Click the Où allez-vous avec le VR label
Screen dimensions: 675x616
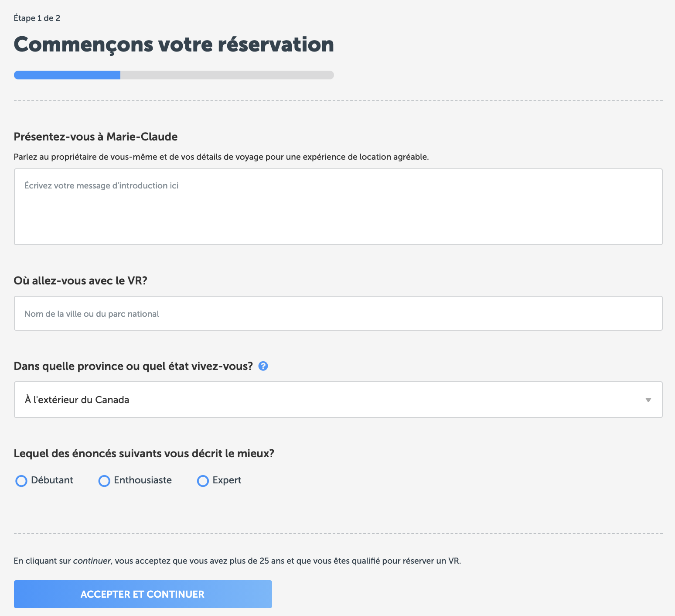(x=81, y=281)
